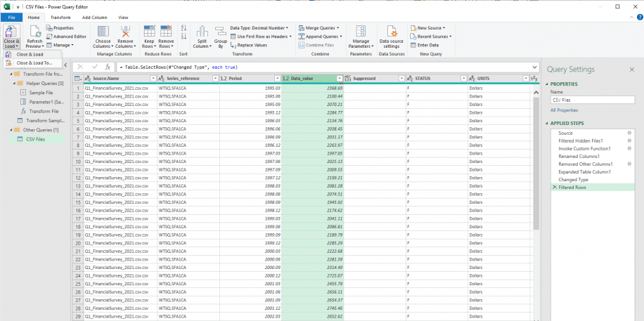This screenshot has height=321, width=644.
Task: Sort descending with the Z-A icon
Action: pyautogui.click(x=183, y=37)
